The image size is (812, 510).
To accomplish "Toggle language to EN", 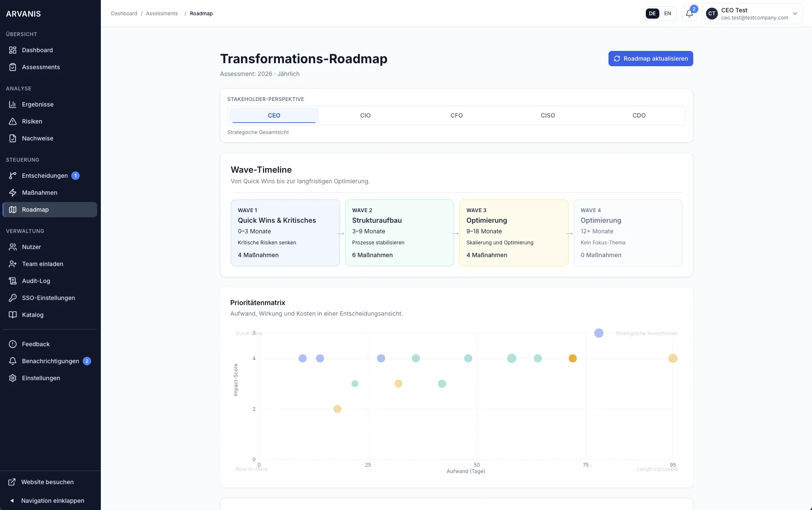I will (x=667, y=13).
